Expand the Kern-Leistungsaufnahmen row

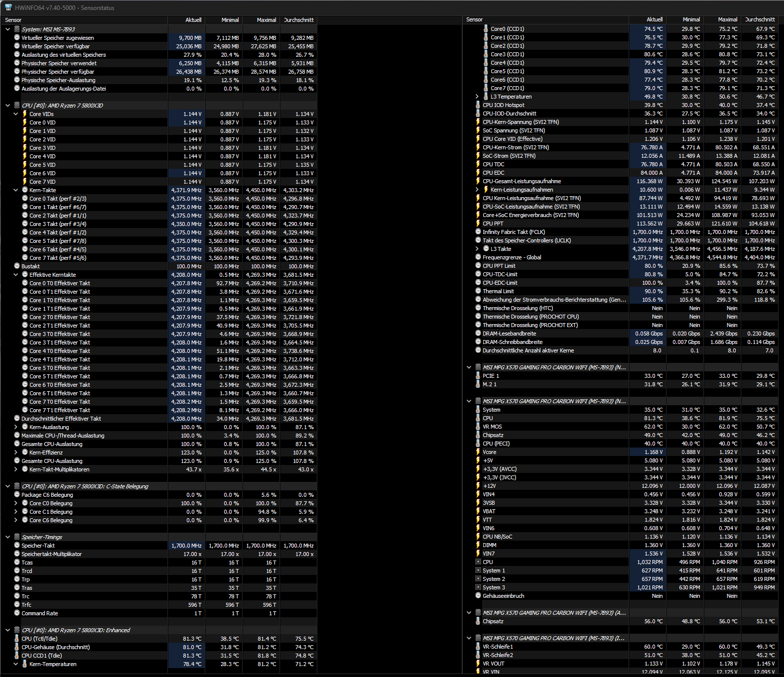coord(477,190)
